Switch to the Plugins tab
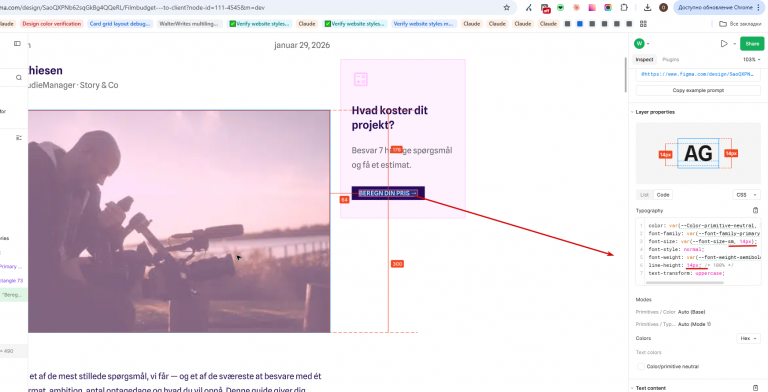 671,59
